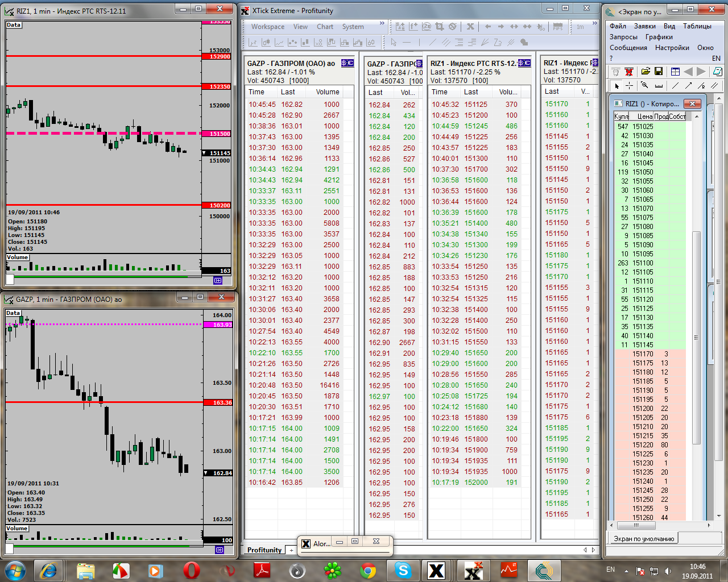
Task: Click the white slider handle under the RIZ1 chart
Action: [10, 279]
